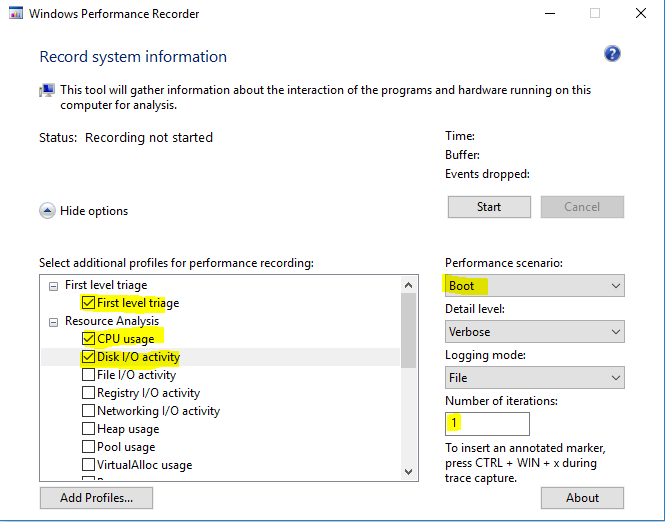Uncheck the CPU usage checkbox
This screenshot has height=522, width=665.
(89, 339)
